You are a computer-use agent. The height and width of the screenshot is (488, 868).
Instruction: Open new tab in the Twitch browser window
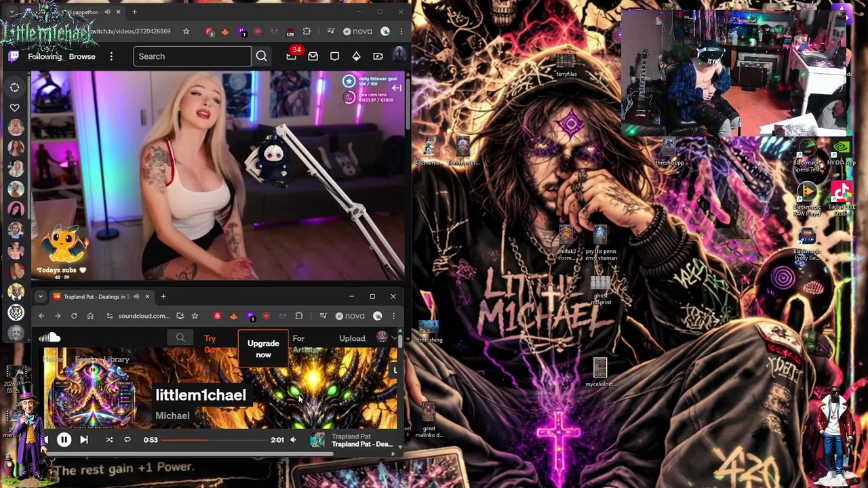[x=134, y=12]
